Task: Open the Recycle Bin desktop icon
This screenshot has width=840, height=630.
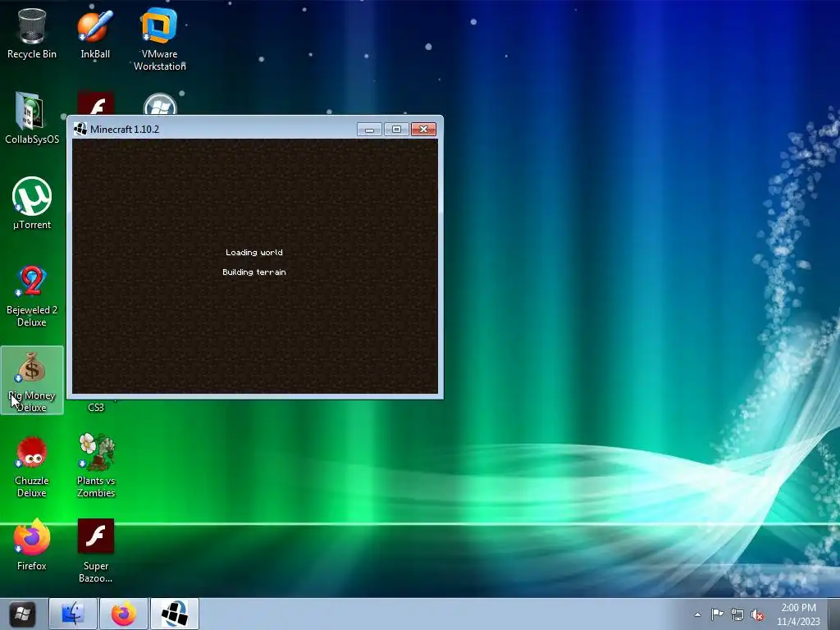Action: point(32,33)
